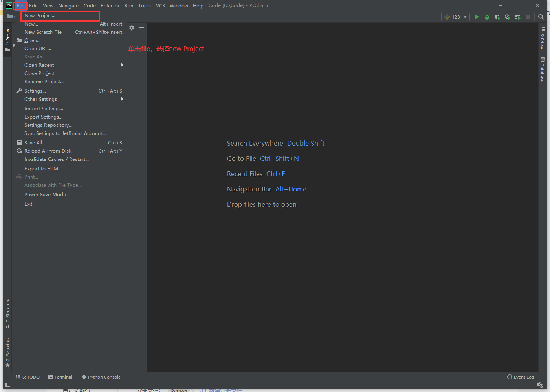Select Open URL... menu entry
550x392 pixels.
(x=71, y=49)
